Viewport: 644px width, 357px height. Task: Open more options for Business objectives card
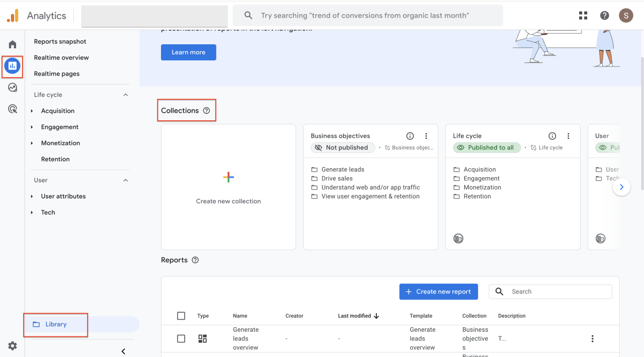426,136
